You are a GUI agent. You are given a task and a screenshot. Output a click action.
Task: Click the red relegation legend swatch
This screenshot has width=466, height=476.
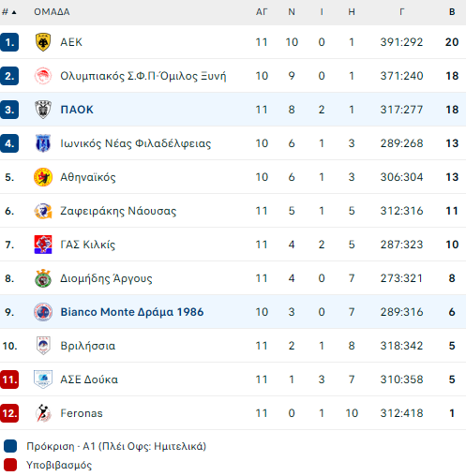point(10,465)
